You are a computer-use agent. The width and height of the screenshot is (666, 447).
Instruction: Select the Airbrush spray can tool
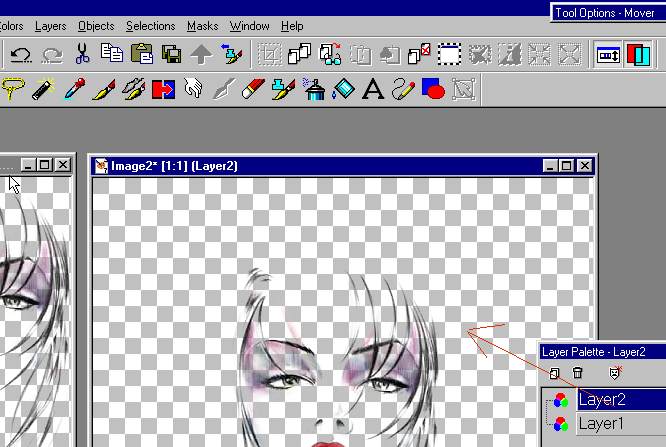(314, 89)
